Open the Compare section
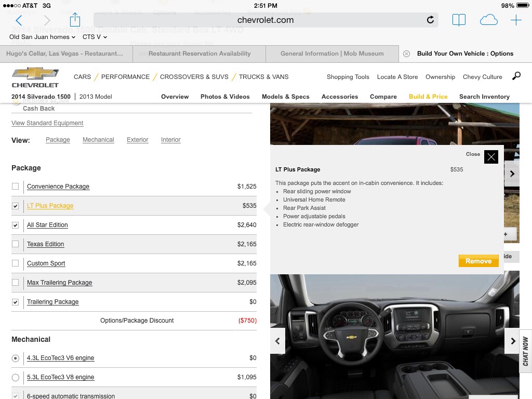Screen dimensions: 532x399 383,97
